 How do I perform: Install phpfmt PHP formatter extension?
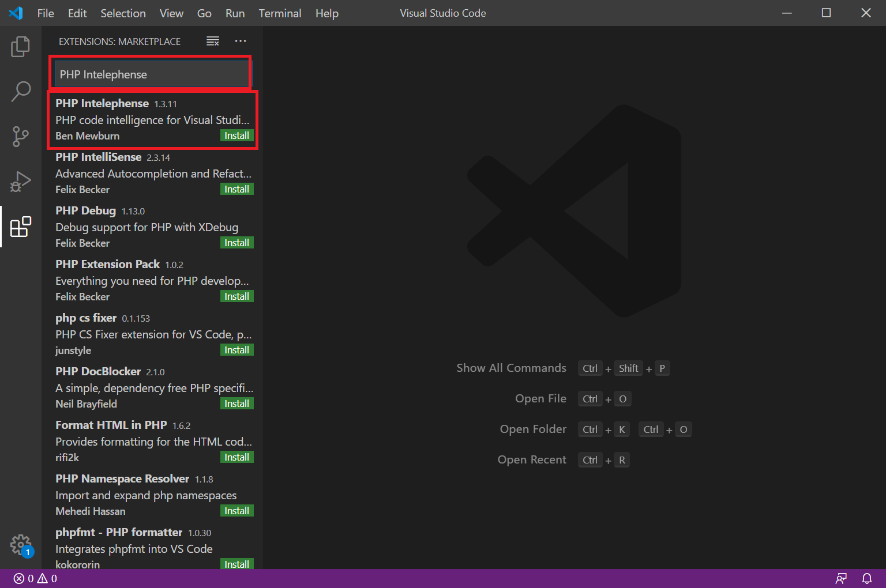(x=236, y=564)
